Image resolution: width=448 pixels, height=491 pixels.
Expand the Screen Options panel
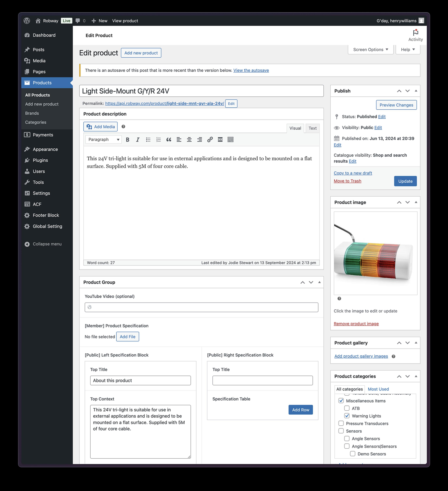click(x=370, y=49)
